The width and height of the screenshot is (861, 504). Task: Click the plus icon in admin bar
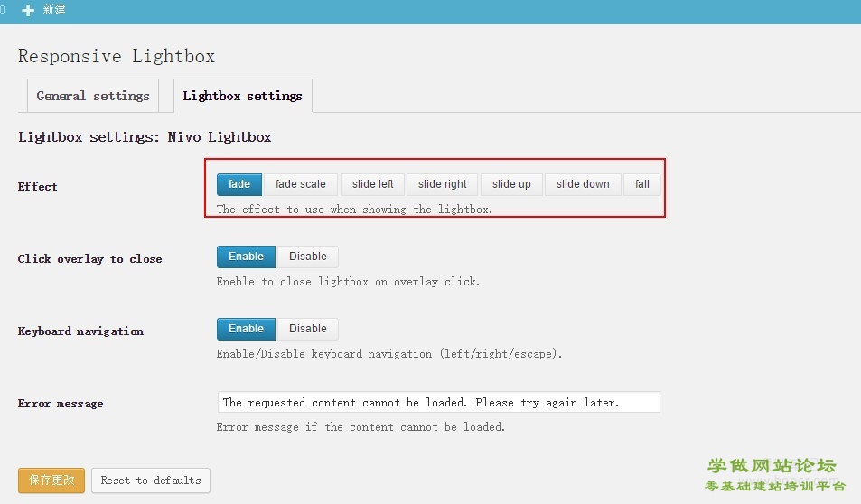[28, 10]
